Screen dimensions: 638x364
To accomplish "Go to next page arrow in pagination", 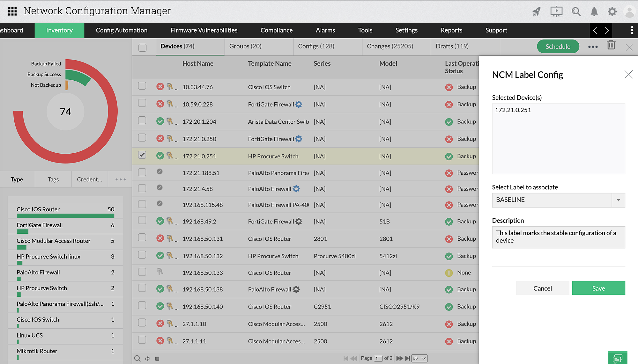I will 399,358.
